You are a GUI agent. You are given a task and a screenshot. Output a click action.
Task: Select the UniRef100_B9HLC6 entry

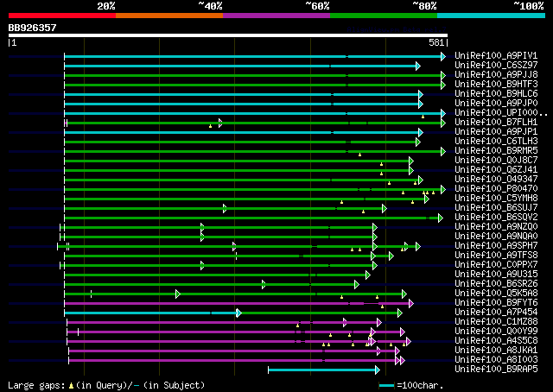[496, 94]
